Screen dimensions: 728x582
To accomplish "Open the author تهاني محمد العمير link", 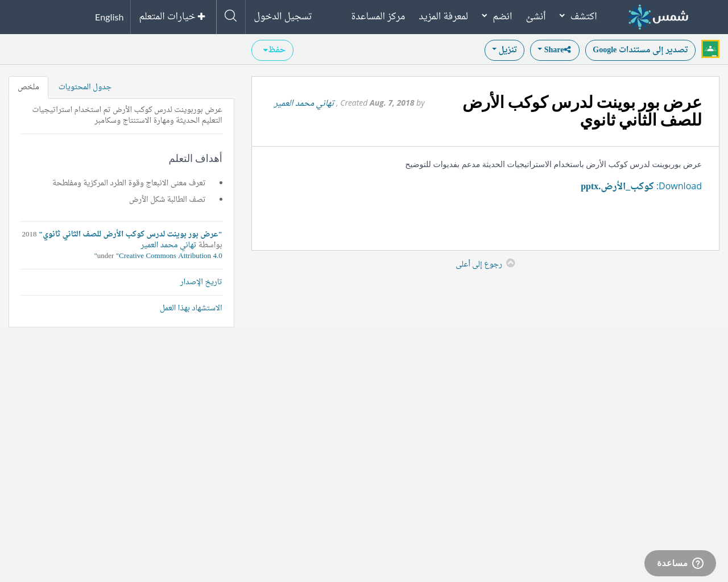I will pos(304,103).
